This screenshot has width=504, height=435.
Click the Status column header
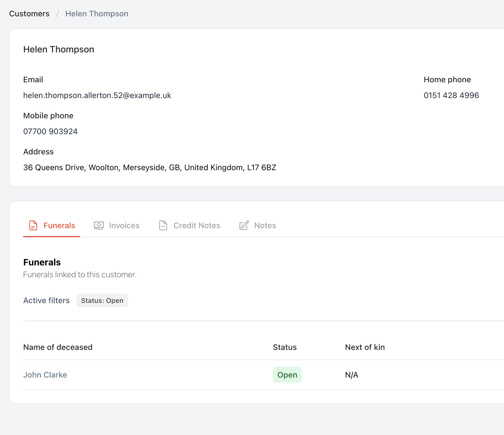tap(285, 347)
